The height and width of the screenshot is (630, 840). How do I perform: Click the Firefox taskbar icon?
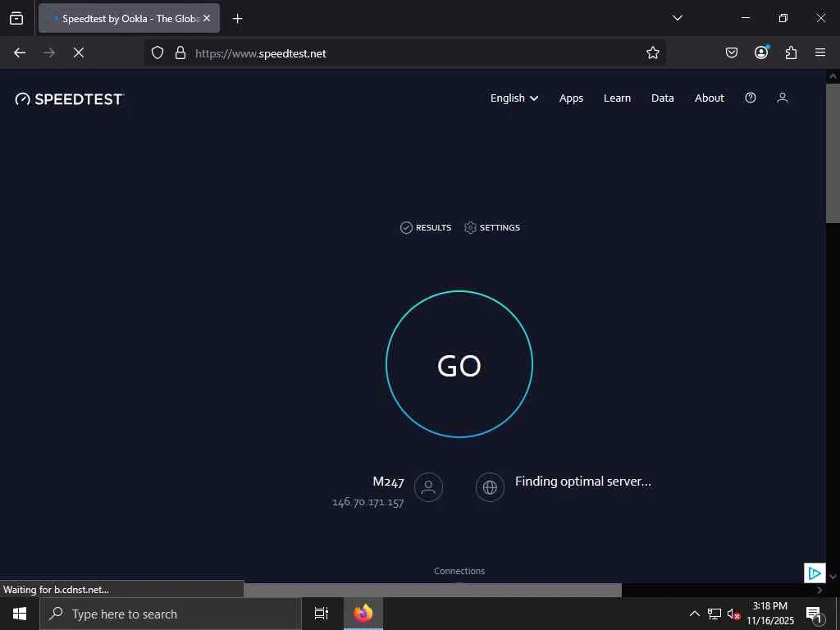363,614
